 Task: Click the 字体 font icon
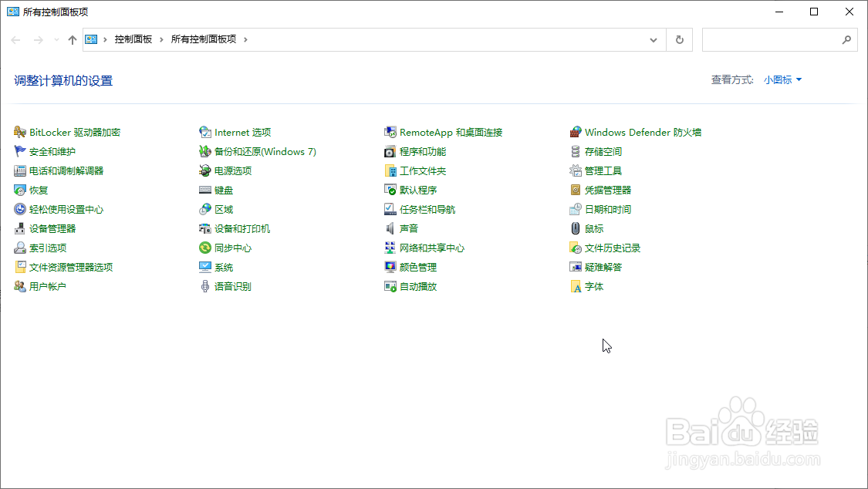(x=576, y=287)
